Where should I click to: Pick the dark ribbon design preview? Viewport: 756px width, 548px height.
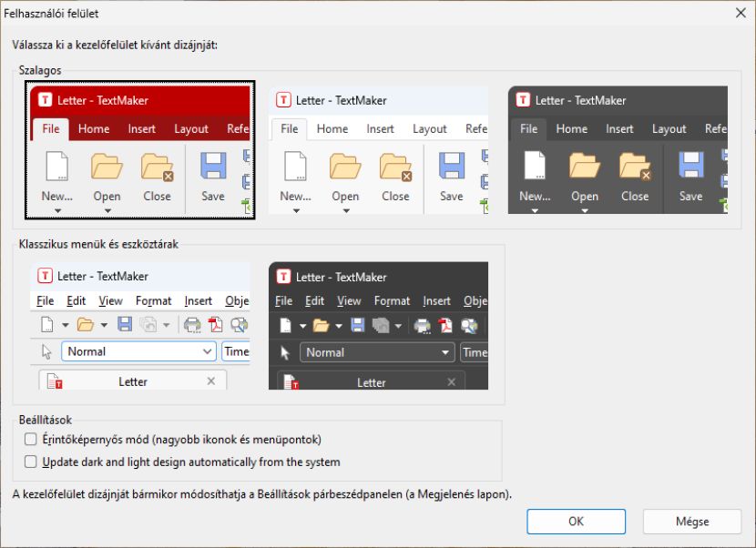[618, 150]
